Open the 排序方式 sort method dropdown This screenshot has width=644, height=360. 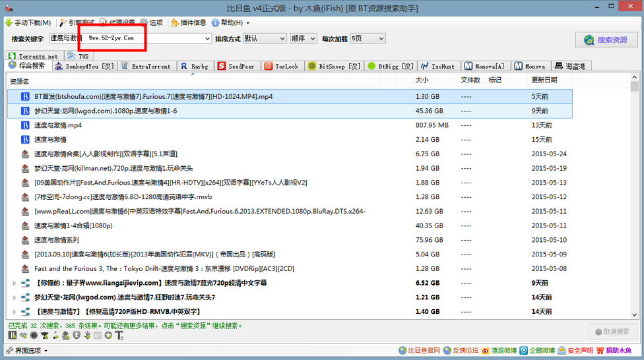pos(265,39)
